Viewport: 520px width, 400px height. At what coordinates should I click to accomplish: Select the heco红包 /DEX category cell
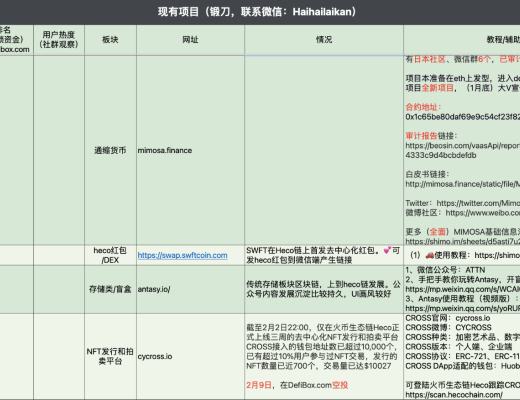[x=110, y=255]
